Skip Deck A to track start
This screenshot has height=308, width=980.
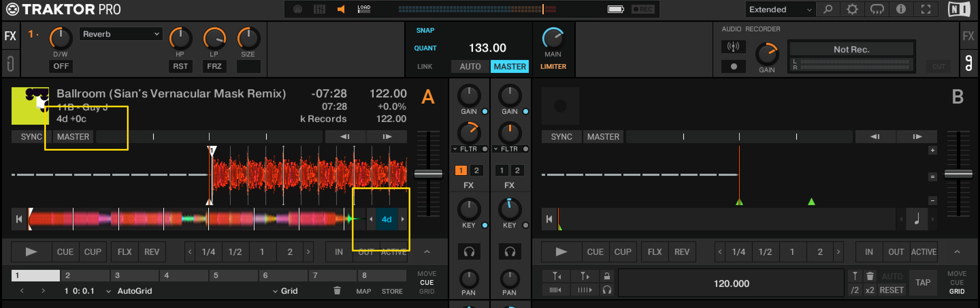(19, 219)
